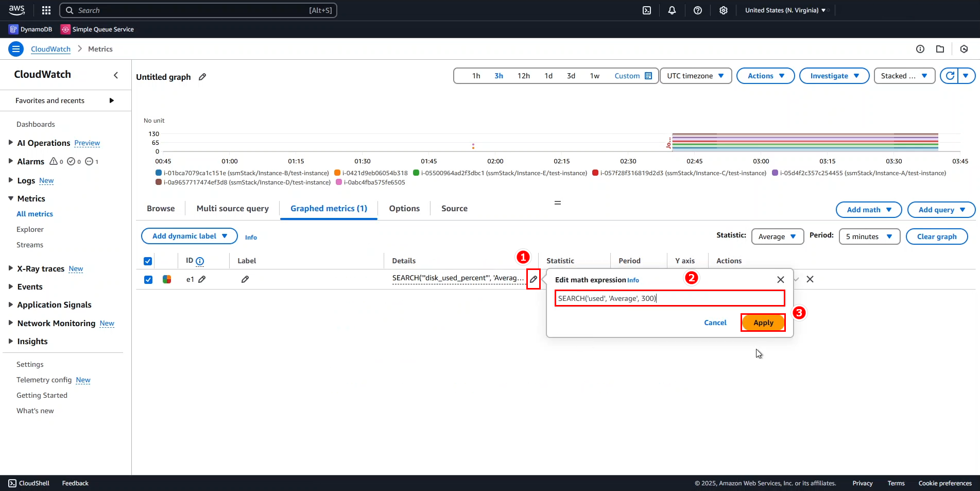The height and width of the screenshot is (491, 980).
Task: Open CloudShell icon in top bar
Action: pos(647,10)
